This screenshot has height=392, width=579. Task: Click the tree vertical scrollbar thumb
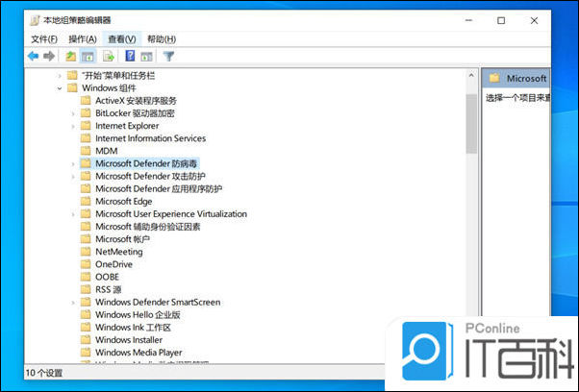(x=471, y=124)
